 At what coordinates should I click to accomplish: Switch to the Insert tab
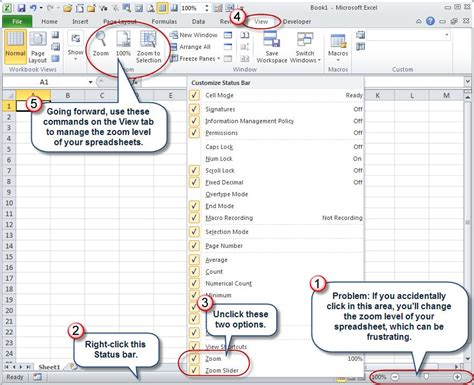click(80, 21)
